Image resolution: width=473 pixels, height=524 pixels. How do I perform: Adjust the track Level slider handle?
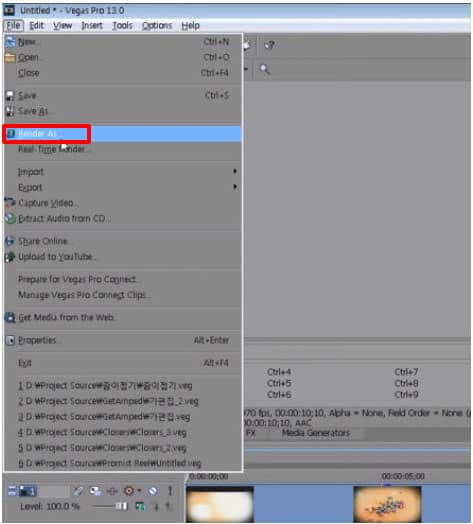pyautogui.click(x=121, y=506)
